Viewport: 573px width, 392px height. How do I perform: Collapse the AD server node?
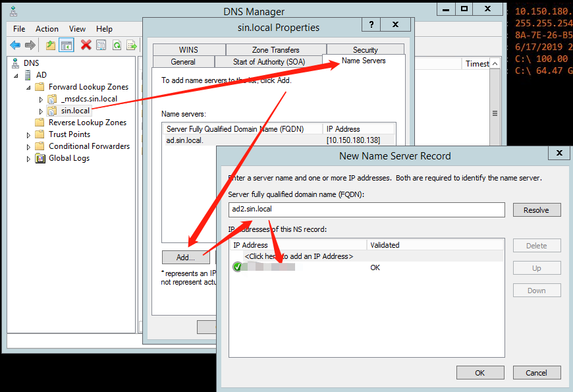(x=16, y=76)
